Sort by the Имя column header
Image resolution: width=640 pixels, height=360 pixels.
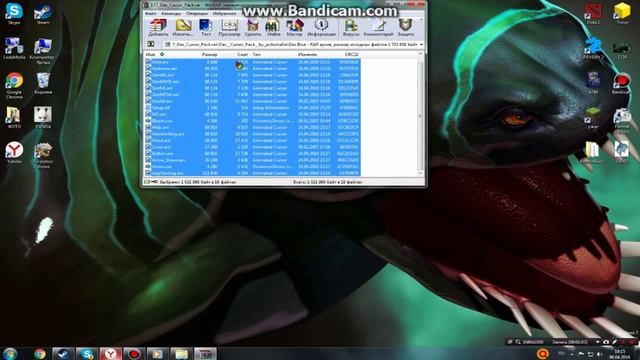click(x=151, y=54)
